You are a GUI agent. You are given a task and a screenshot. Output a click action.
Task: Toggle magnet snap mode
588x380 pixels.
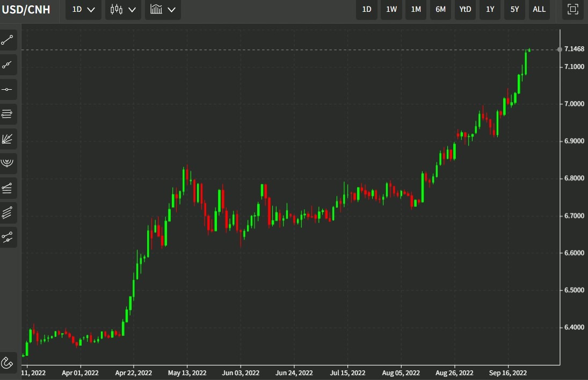pos(8,363)
